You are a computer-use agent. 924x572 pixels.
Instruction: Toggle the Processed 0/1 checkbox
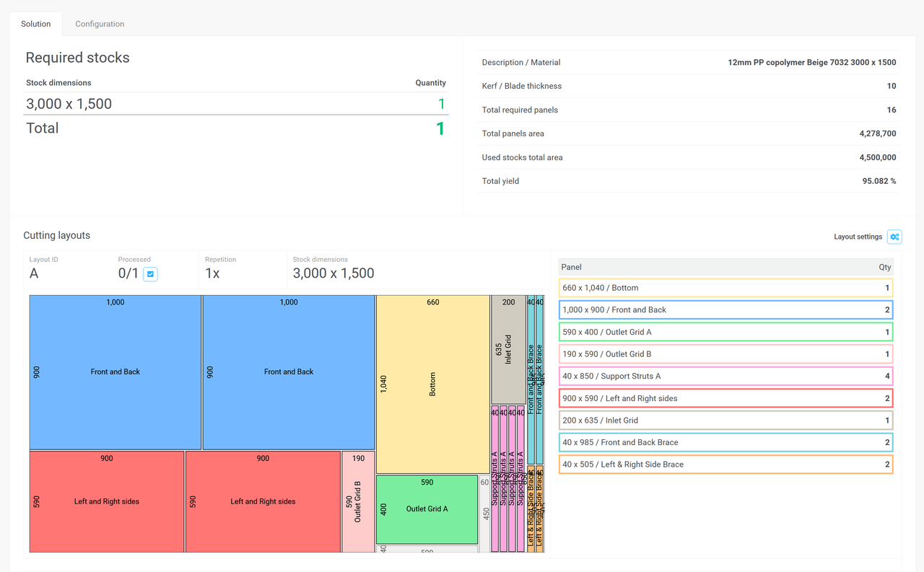150,274
